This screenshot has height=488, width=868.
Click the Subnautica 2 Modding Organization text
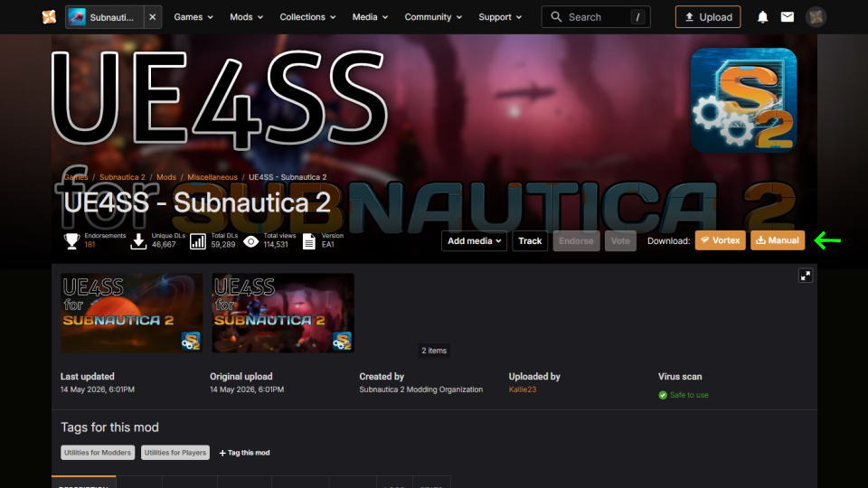(x=420, y=389)
